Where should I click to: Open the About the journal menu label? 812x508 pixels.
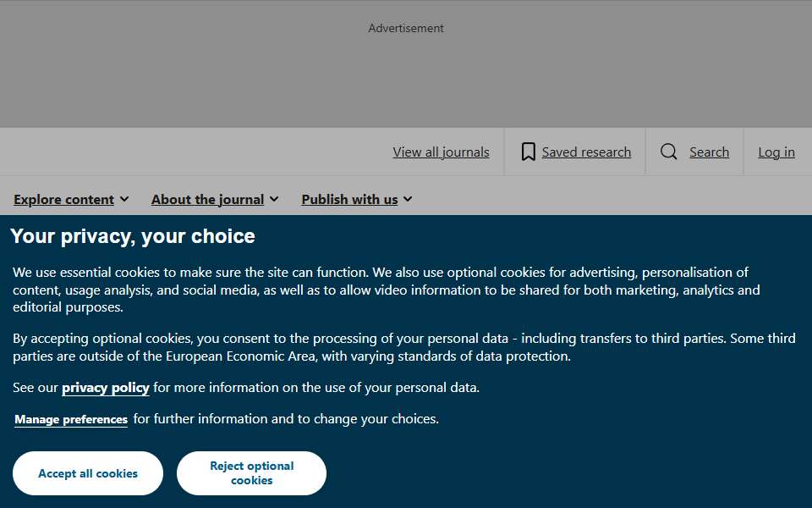pos(208,200)
